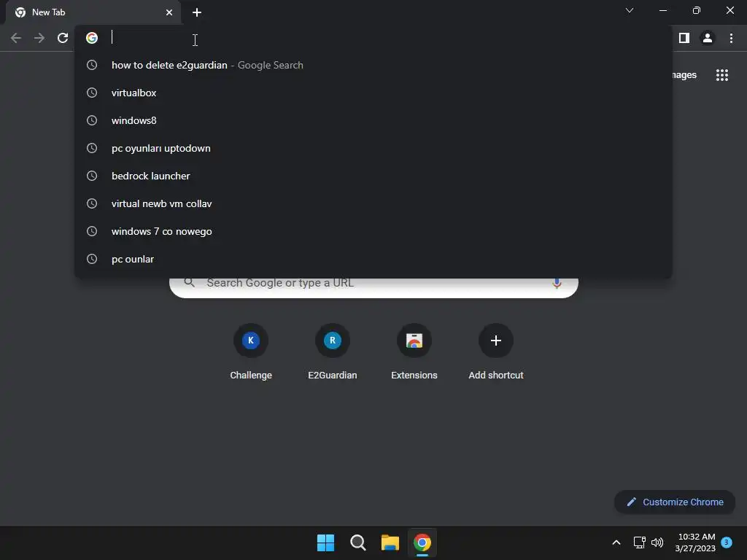Click volume speaker icon in tray
747x560 pixels.
pos(657,542)
